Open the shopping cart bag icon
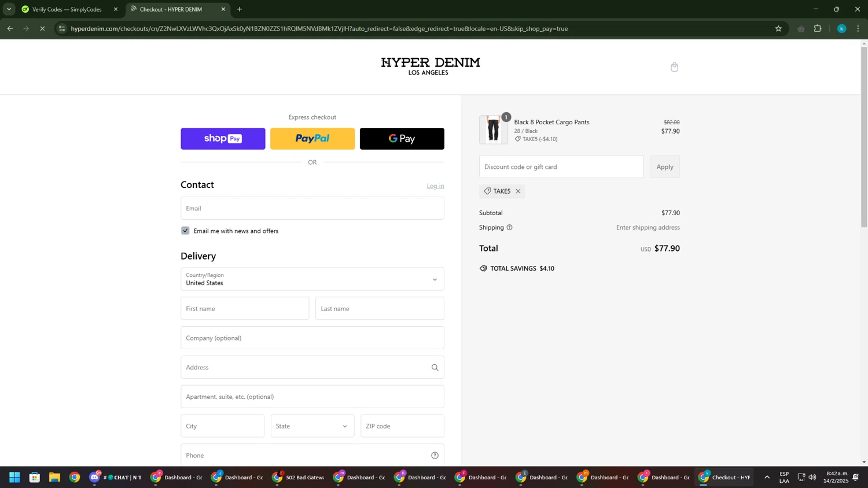Screen dimensions: 868x488 coord(674,67)
